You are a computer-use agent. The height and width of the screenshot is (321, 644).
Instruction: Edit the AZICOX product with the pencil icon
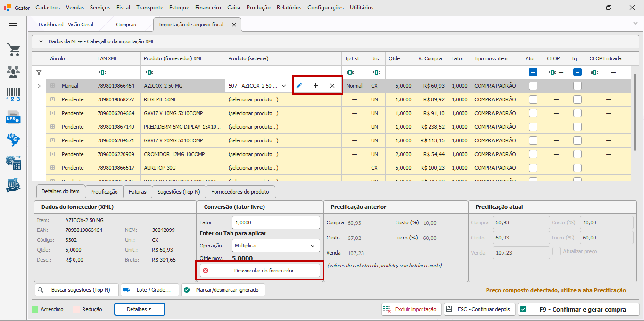click(299, 86)
